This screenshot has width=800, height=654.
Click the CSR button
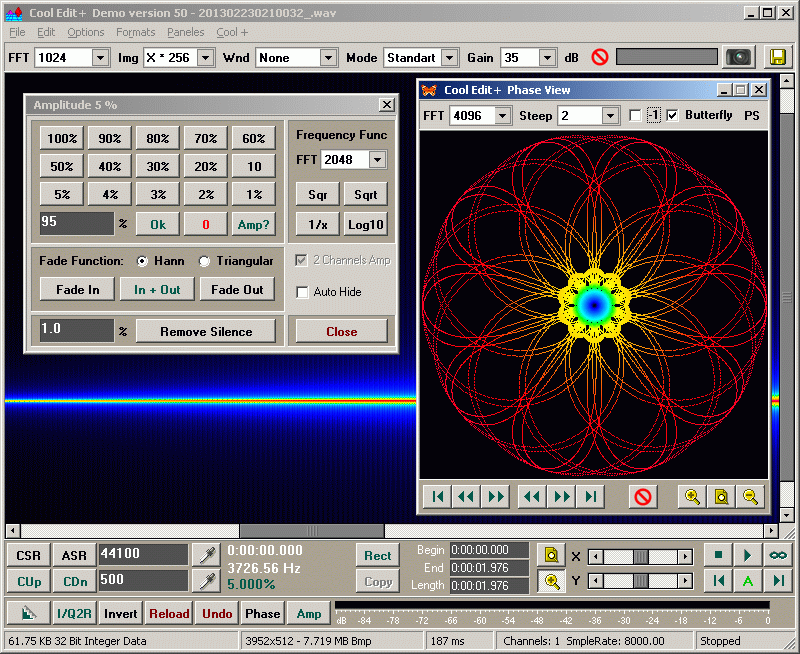(29, 555)
